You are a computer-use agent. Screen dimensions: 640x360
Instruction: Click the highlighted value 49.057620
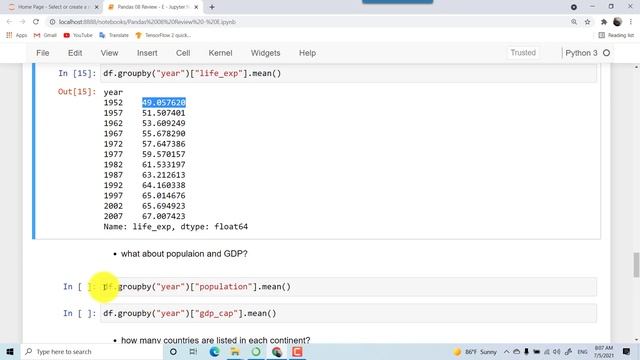pos(164,102)
